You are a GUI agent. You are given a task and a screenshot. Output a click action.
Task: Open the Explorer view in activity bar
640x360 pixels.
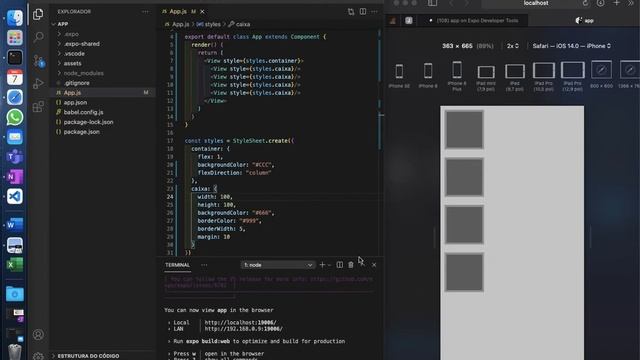38,14
